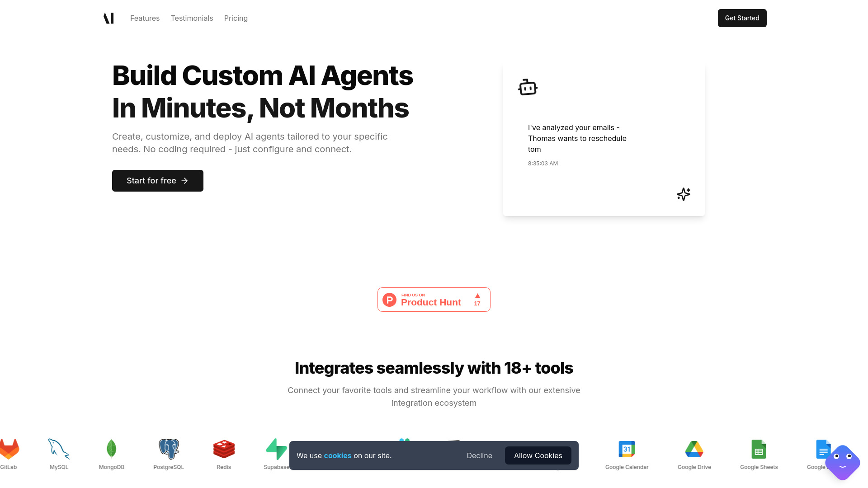Screen dimensions: 868x488
Task: Click the AI logo icon in navbar
Action: coord(108,18)
